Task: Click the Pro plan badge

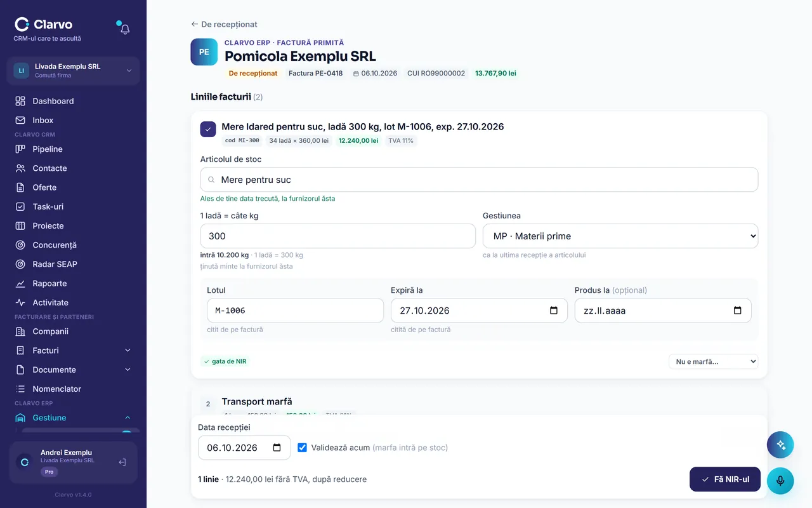Action: tap(49, 472)
